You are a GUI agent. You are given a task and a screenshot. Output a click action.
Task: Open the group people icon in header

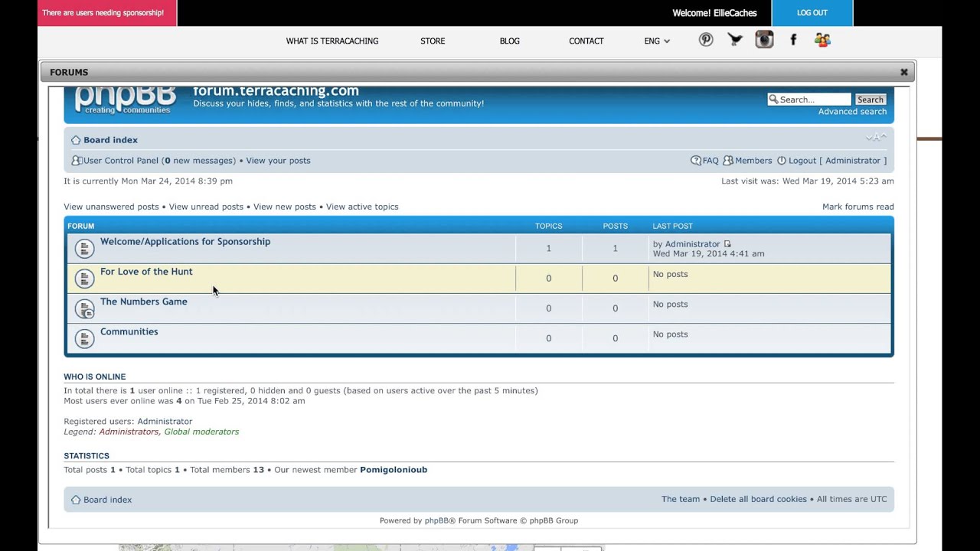822,40
